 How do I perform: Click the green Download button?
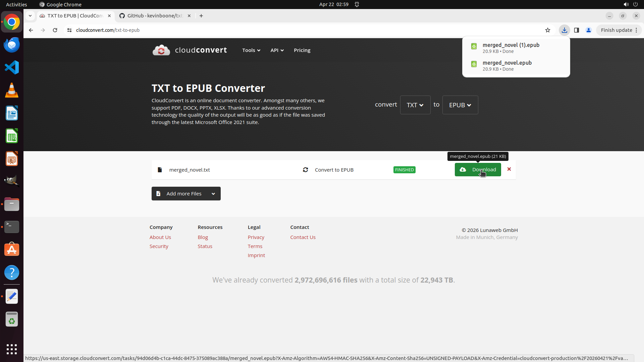[478, 170]
